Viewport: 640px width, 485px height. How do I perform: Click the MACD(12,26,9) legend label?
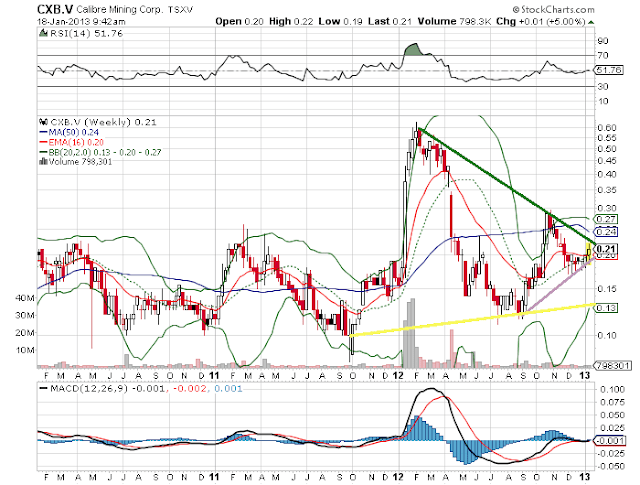coord(89,388)
